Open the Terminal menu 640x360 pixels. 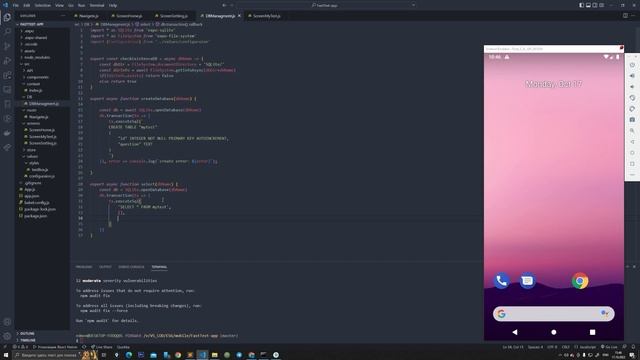click(x=97, y=5)
